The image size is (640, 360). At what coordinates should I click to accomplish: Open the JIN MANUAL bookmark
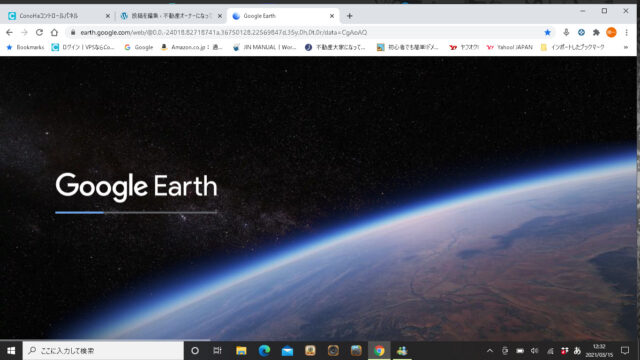pos(264,47)
